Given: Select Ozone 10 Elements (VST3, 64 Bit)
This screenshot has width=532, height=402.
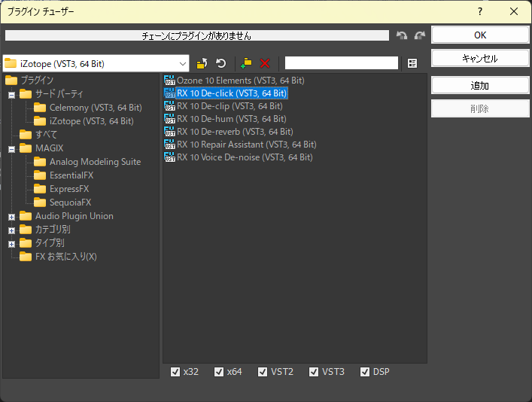Looking at the screenshot, I should coord(241,81).
